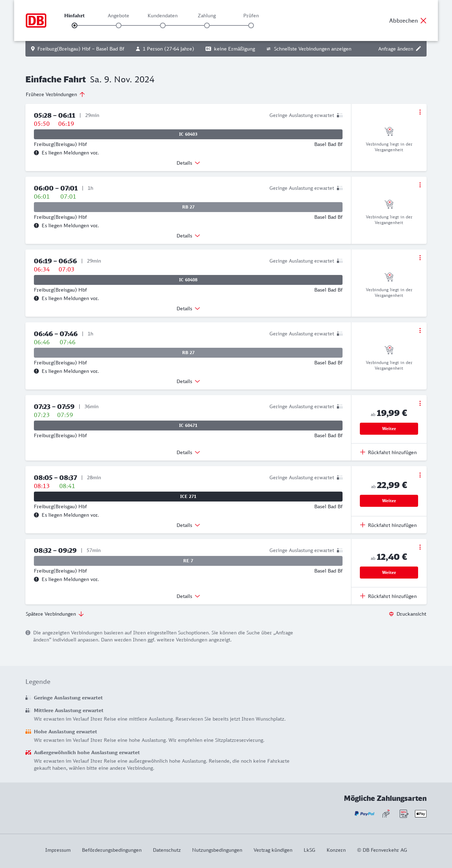
Task: Click the DB logo
Action: [36, 20]
